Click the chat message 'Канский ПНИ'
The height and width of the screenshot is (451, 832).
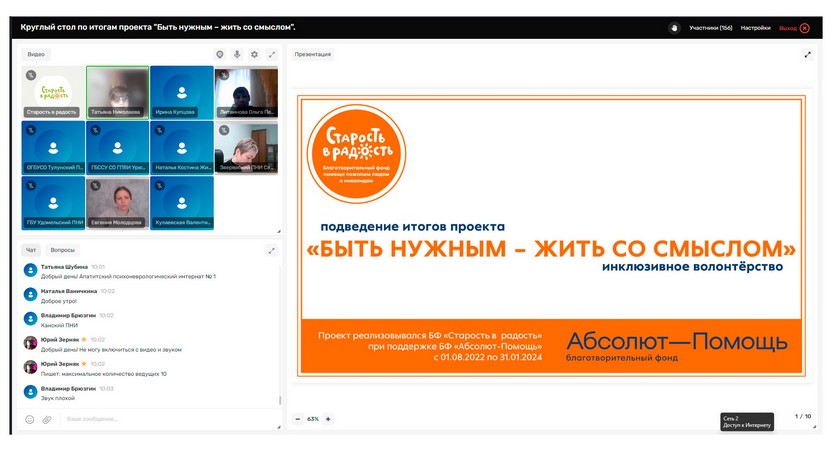click(x=59, y=325)
